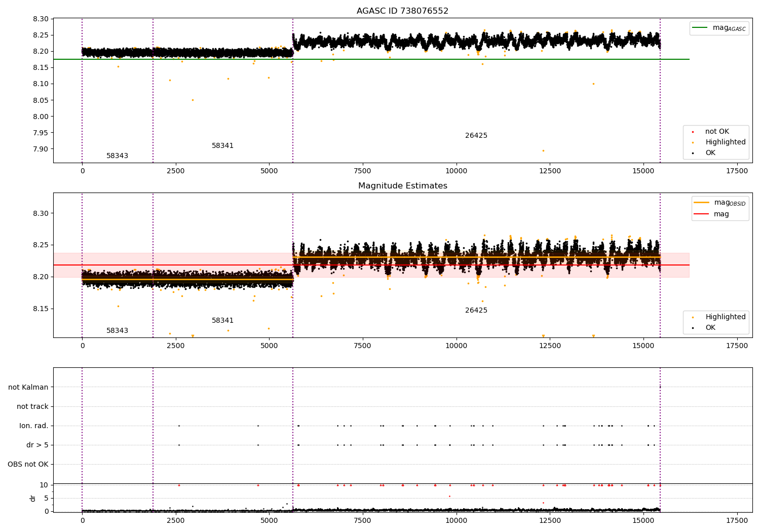Click the Magnitude Estimates title

[402, 186]
